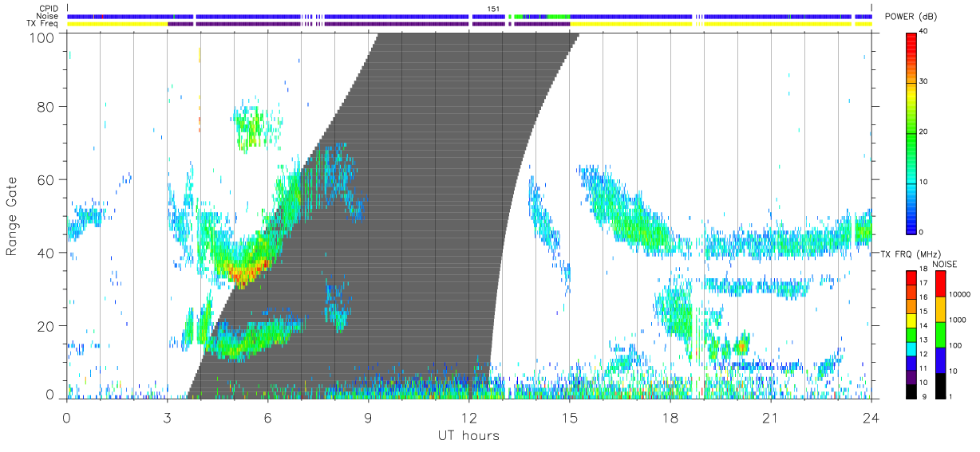Click the 'Range Gate' y-axis title

12,216
